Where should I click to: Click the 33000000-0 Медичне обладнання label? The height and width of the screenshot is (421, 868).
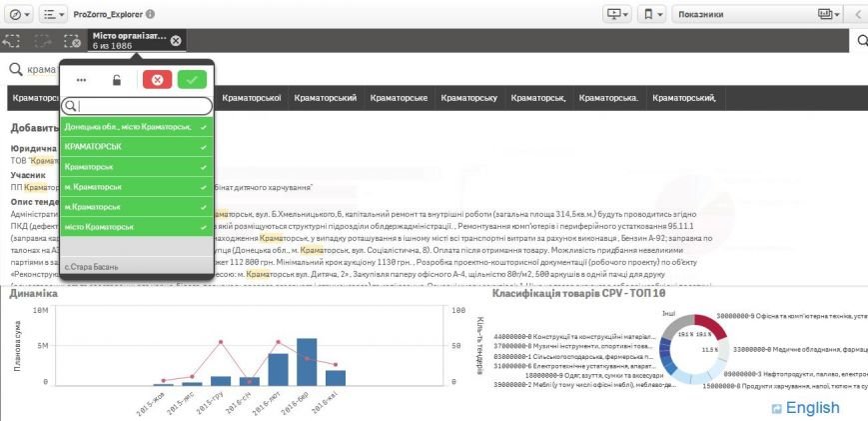pos(800,350)
